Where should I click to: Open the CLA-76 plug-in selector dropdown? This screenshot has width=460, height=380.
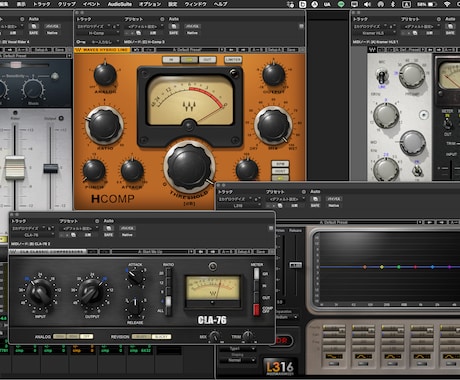click(33, 235)
